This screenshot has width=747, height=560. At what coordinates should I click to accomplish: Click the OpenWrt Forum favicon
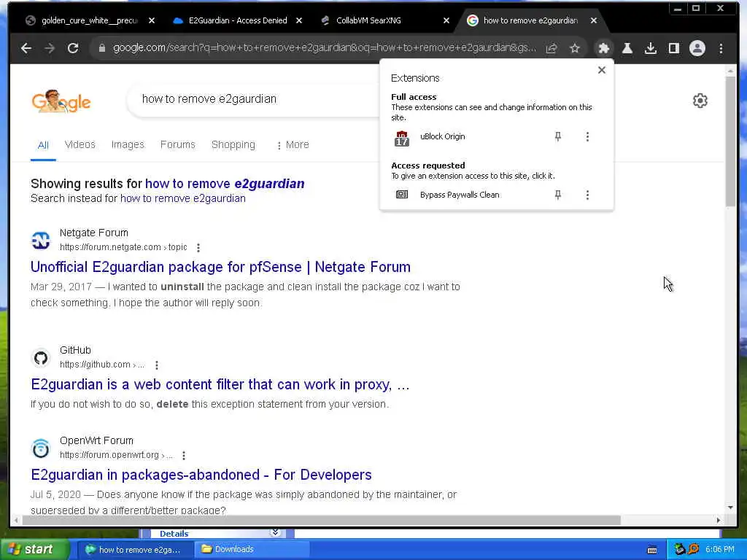(41, 448)
